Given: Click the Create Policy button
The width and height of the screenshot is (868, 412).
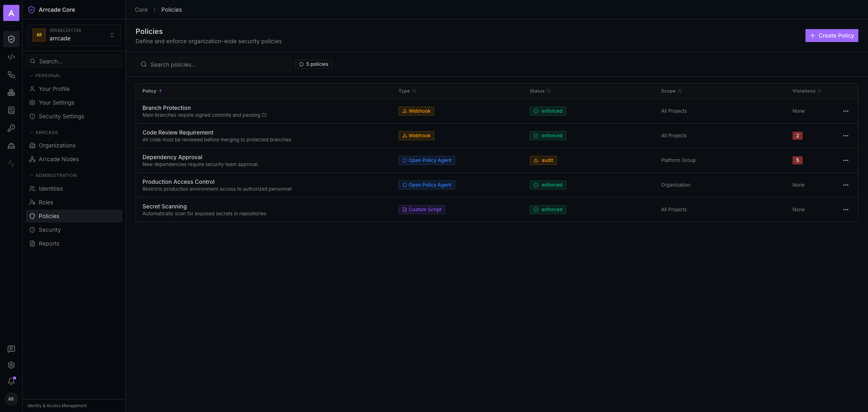Looking at the screenshot, I should tap(832, 36).
